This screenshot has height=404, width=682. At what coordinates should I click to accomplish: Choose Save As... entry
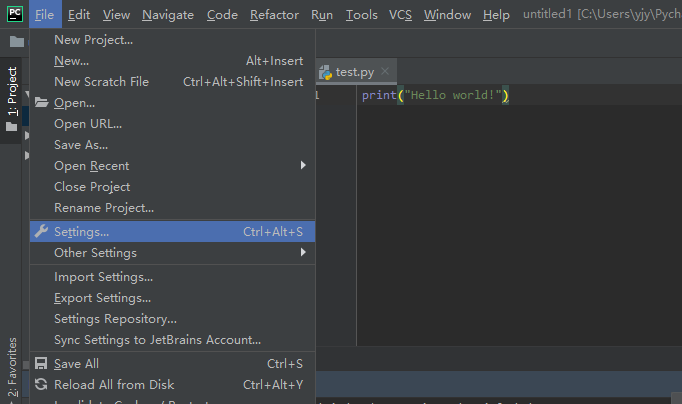click(172, 144)
